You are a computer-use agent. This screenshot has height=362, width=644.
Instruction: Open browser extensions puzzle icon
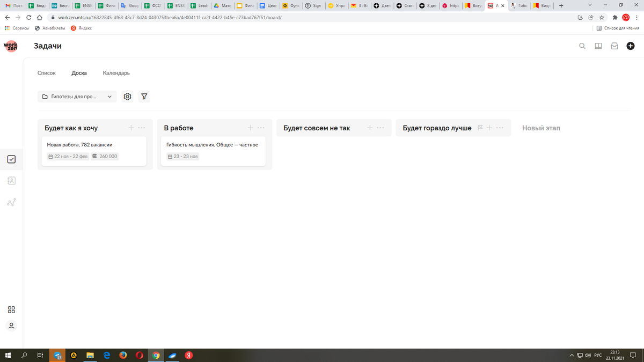point(615,17)
